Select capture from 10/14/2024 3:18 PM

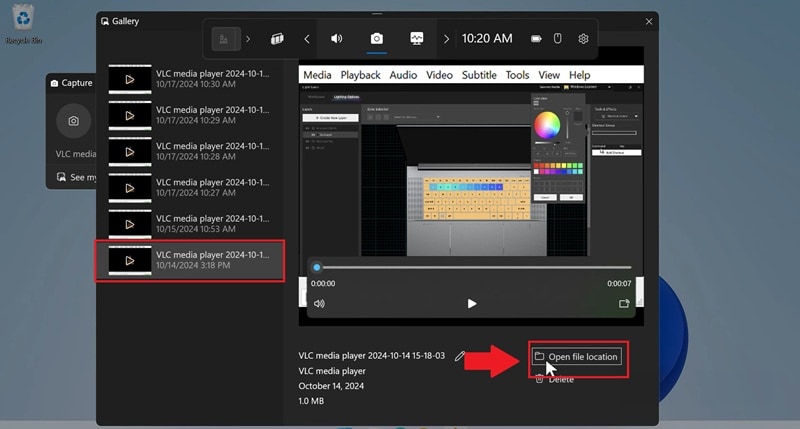(190, 260)
